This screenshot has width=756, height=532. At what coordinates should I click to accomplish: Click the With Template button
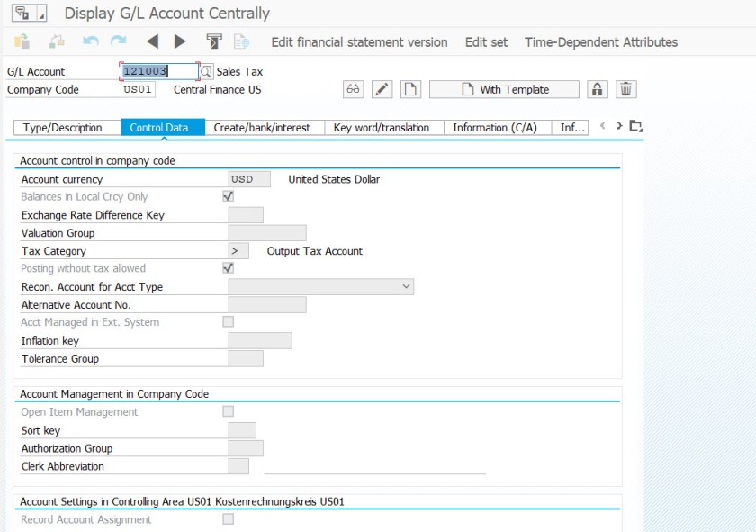(x=504, y=89)
